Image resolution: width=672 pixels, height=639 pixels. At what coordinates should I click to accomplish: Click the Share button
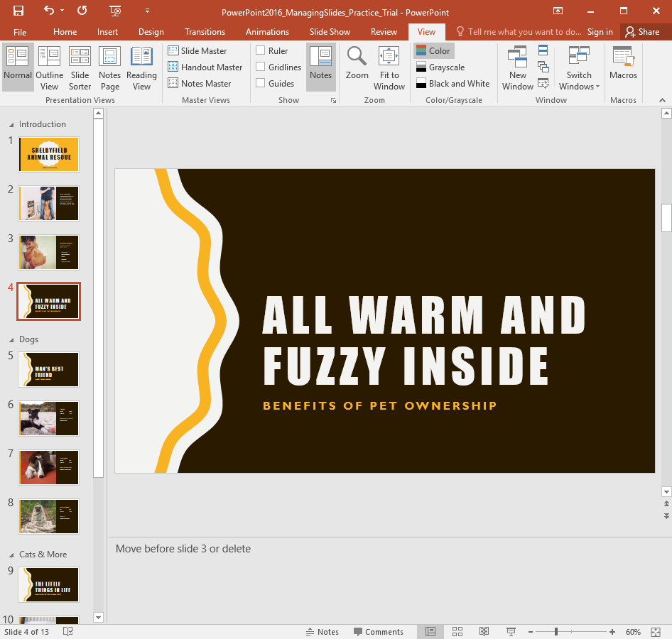coord(646,31)
